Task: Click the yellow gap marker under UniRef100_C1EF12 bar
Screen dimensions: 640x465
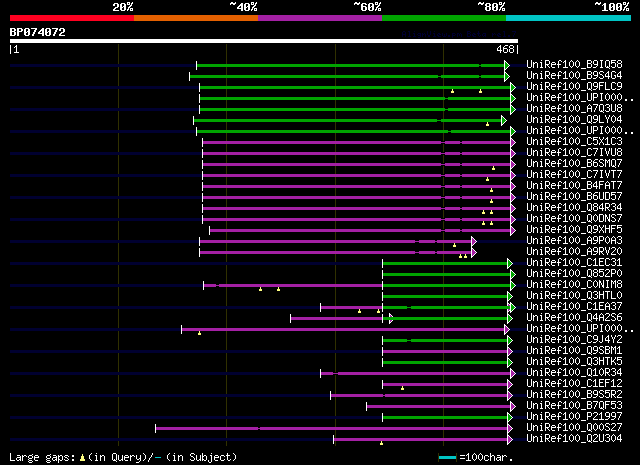Action: pos(402,388)
